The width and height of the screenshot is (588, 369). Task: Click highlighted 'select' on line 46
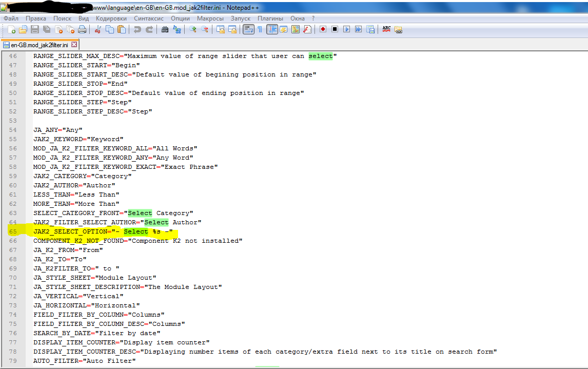click(x=321, y=56)
